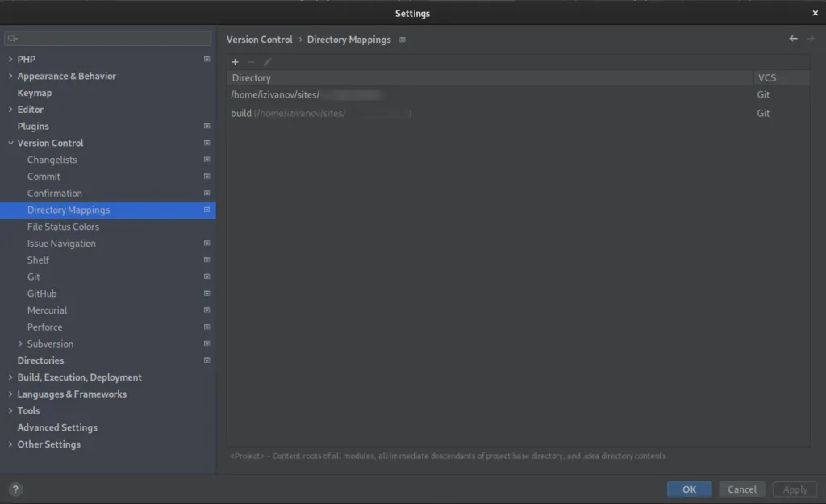The height and width of the screenshot is (504, 826).
Task: Confirm settings with the OK button
Action: [x=688, y=489]
